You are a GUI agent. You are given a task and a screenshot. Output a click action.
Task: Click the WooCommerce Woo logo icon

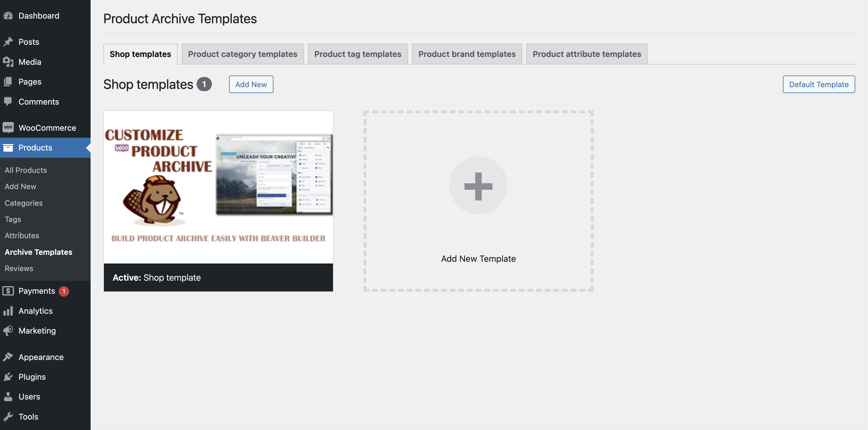(8, 128)
